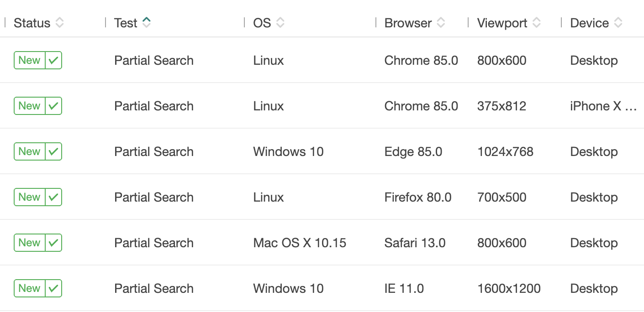This screenshot has height=312, width=644.
Task: Sort by Viewport column arrows
Action: tap(537, 23)
